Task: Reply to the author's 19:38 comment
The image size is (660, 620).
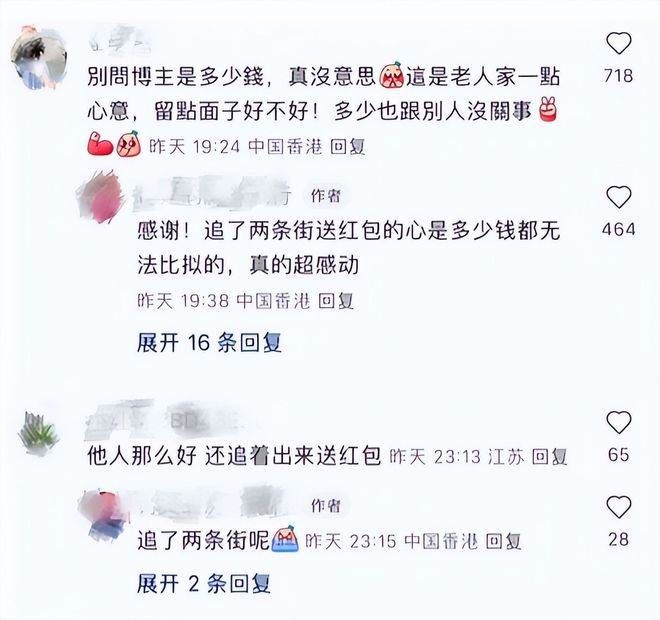Action: [x=335, y=301]
